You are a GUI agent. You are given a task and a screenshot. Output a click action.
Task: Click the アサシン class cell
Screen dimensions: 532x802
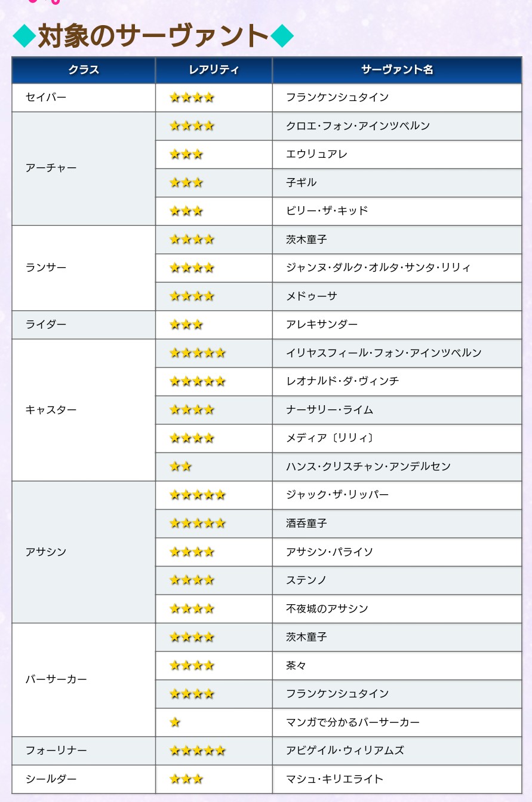point(46,552)
